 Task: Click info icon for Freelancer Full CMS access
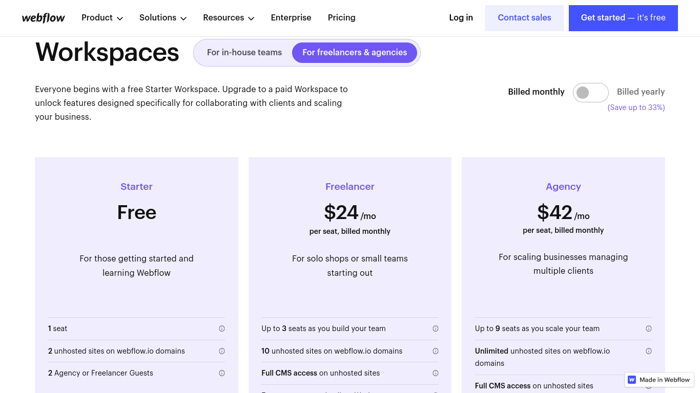coord(435,373)
